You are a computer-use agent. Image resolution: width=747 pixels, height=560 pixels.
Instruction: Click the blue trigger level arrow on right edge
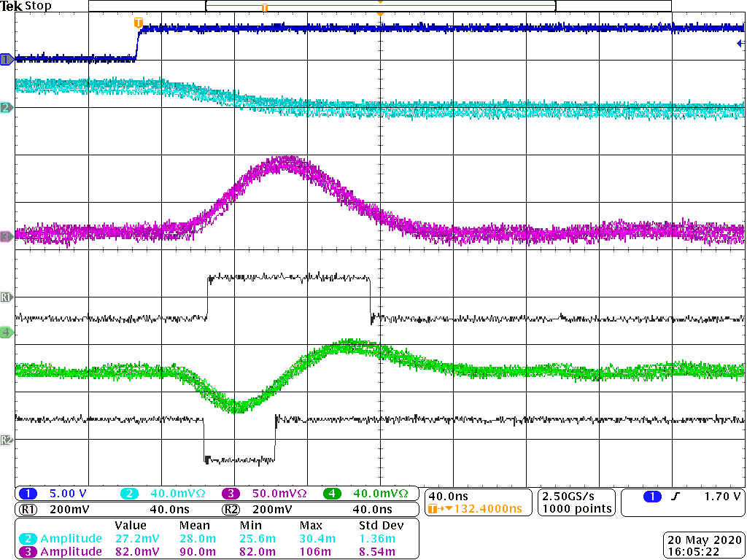(740, 44)
